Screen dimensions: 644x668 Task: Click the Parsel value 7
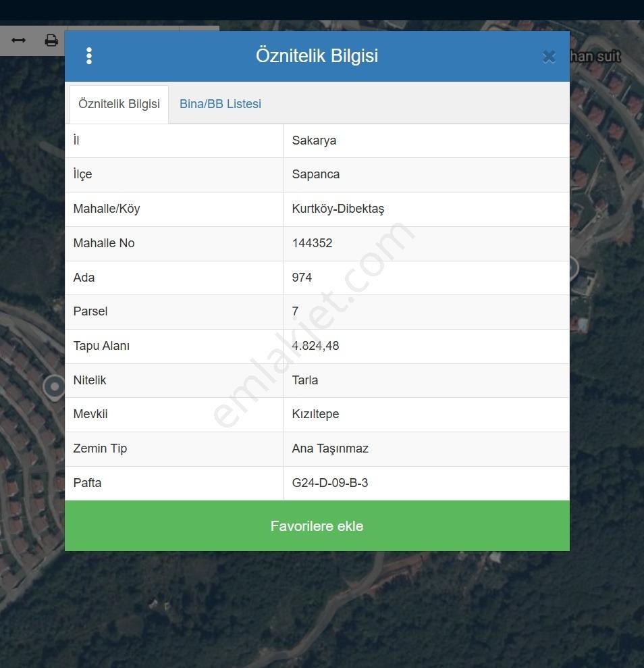click(295, 311)
